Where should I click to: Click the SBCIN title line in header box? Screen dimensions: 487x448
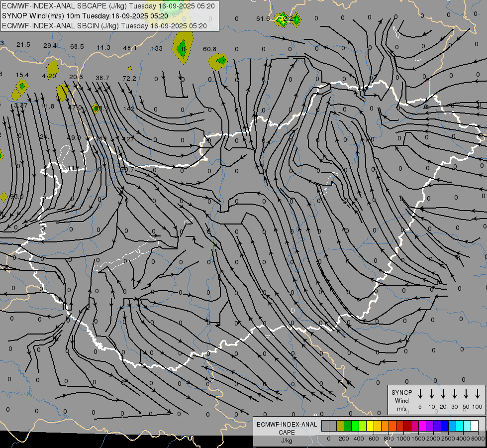point(104,26)
